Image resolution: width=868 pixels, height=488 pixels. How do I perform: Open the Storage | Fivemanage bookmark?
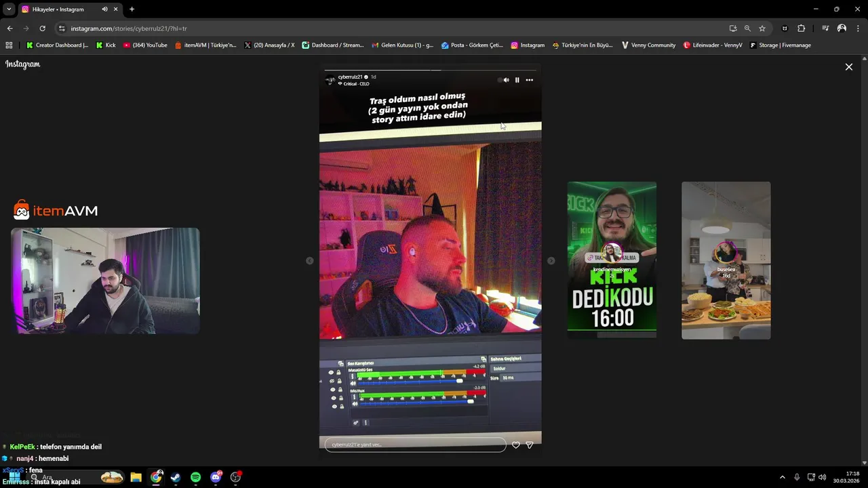point(780,45)
